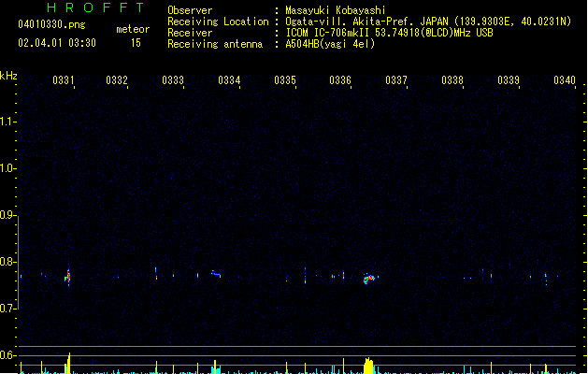Click the 0.9 kHz axis label
Screen dimensions: 588x374
[7, 214]
